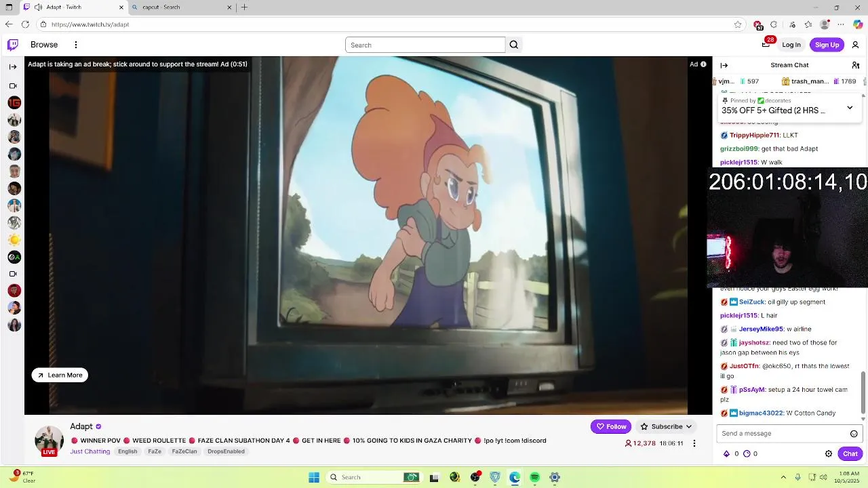868x488 pixels.
Task: Select the FaZe tag
Action: point(155,451)
